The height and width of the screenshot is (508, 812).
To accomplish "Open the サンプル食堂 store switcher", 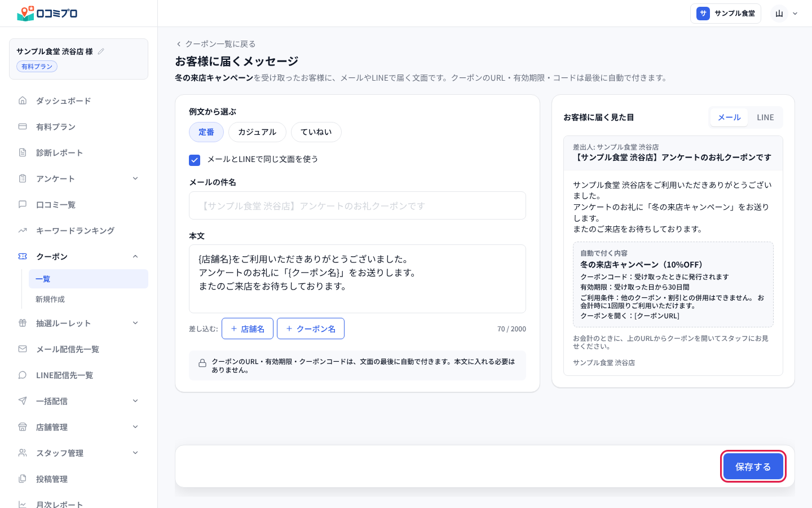I will (726, 14).
